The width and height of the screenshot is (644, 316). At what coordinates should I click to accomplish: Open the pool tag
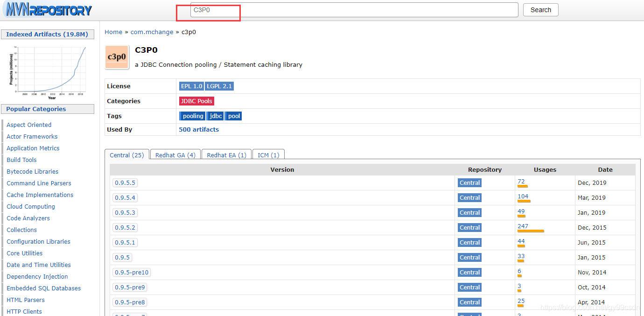click(233, 116)
